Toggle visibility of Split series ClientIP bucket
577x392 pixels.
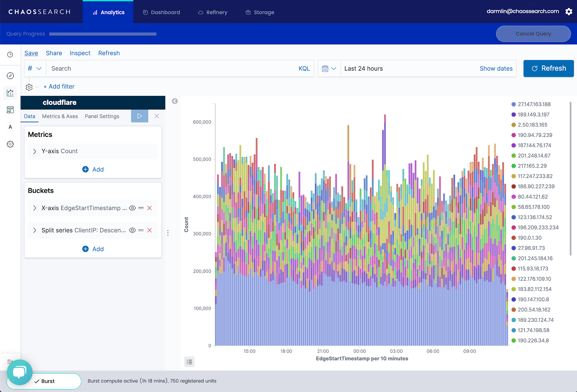132,230
